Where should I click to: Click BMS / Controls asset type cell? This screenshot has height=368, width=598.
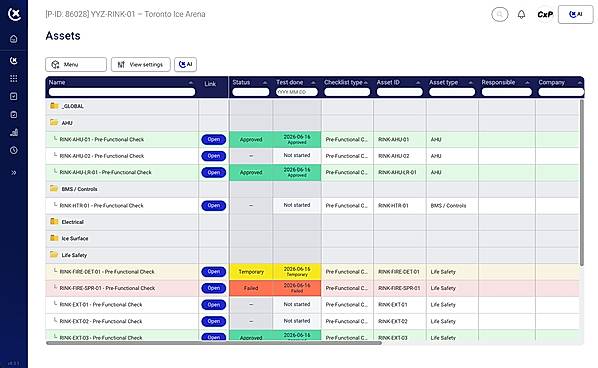[452, 206]
